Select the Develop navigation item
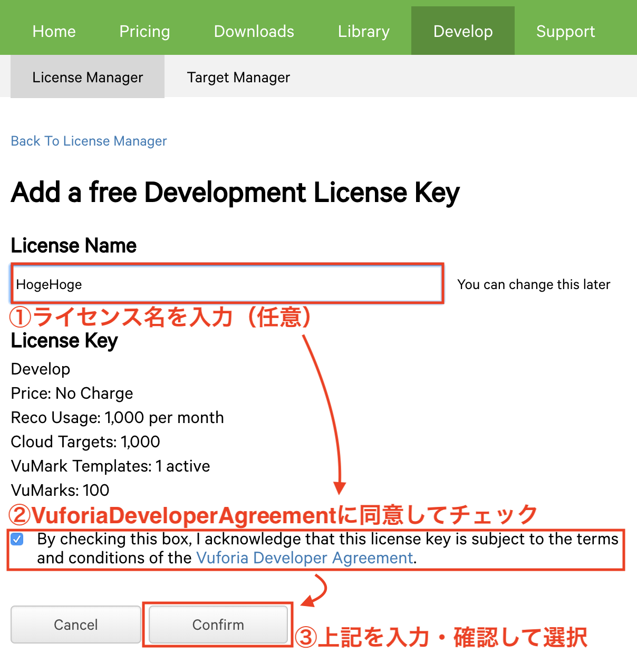This screenshot has height=672, width=637. [x=462, y=31]
